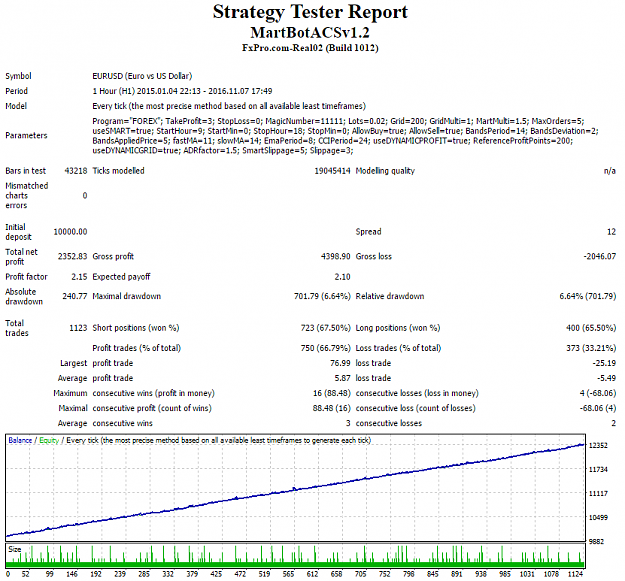Select the MartBotACSv1.2 heading

310,32
